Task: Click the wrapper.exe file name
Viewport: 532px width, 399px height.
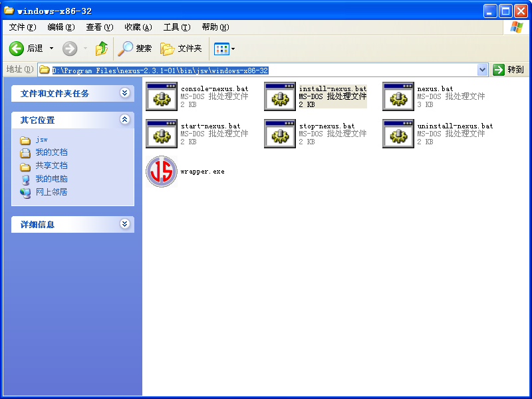Action: coord(202,172)
